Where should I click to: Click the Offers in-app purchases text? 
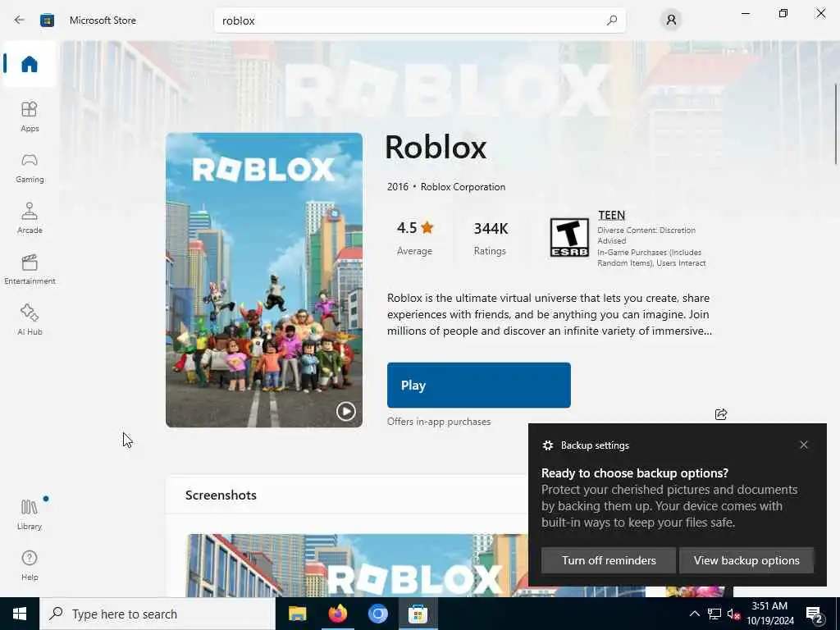pyautogui.click(x=439, y=422)
